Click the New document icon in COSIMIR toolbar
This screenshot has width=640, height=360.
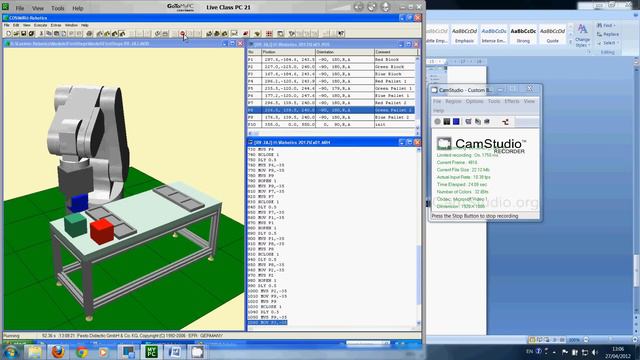click(8, 33)
